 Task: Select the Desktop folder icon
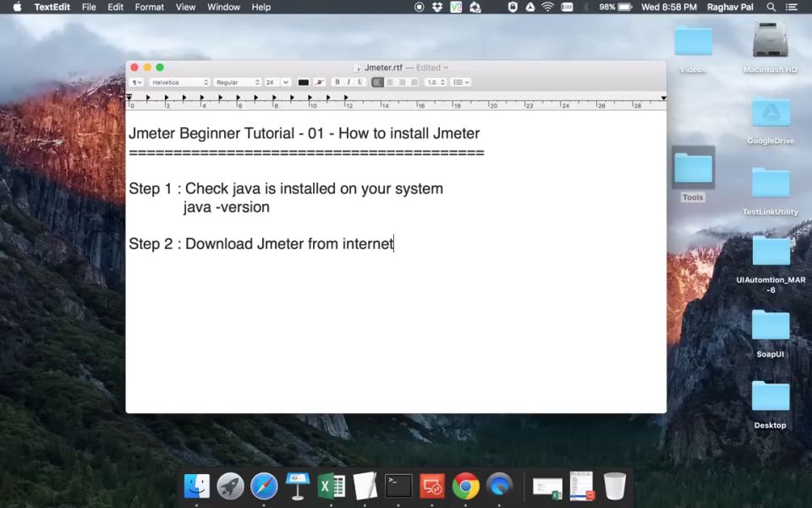click(x=771, y=396)
